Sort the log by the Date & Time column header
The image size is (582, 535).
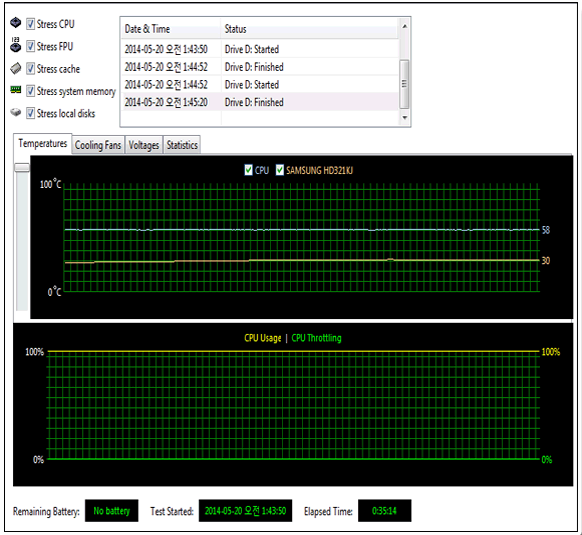pyautogui.click(x=171, y=29)
